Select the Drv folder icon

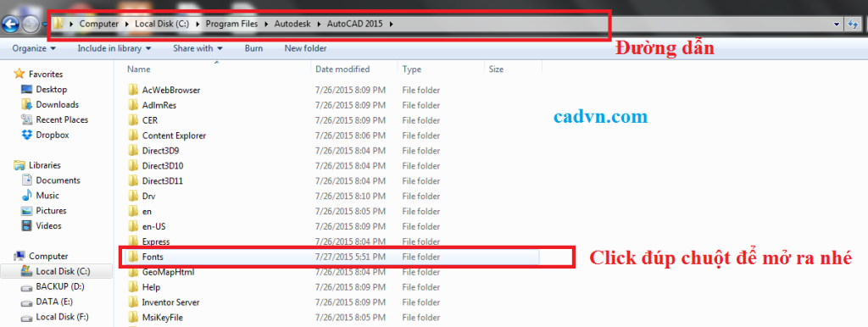pyautogui.click(x=133, y=196)
